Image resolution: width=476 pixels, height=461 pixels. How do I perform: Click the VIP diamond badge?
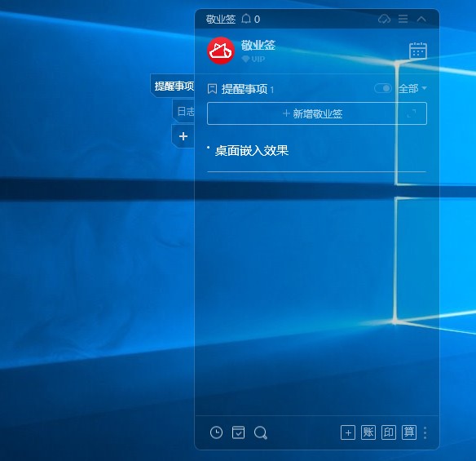(x=253, y=59)
